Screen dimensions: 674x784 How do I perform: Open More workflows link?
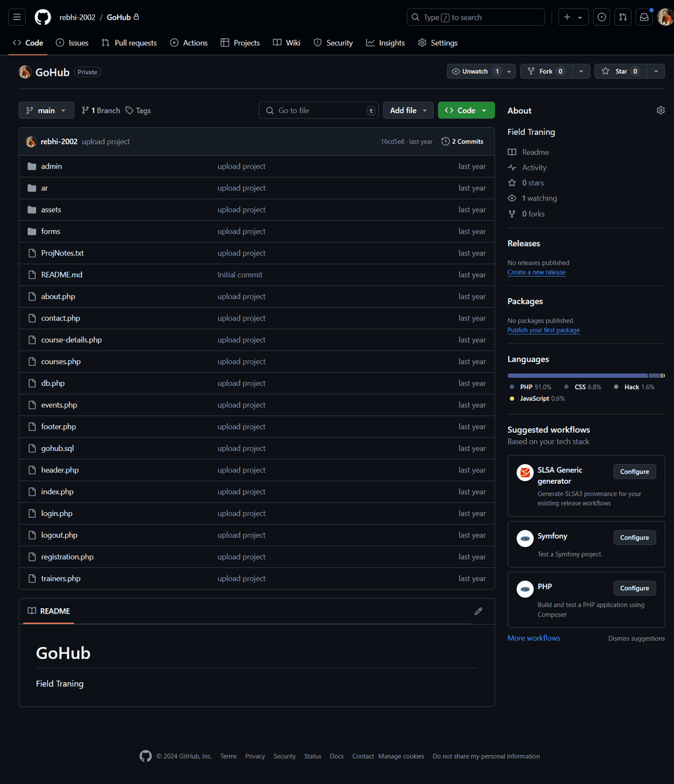[x=534, y=639]
